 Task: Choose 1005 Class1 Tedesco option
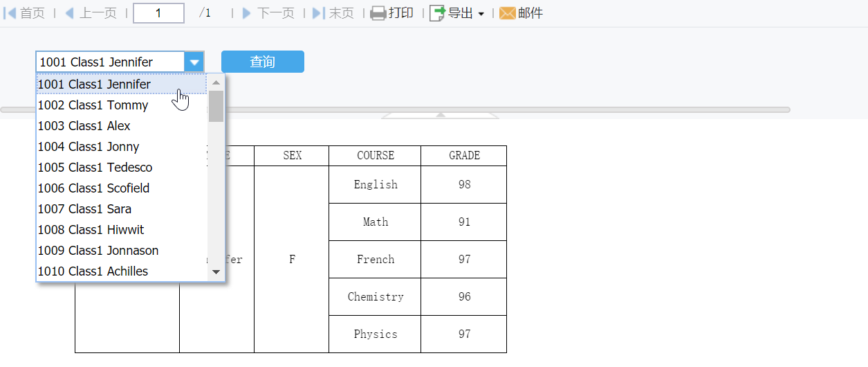(95, 168)
